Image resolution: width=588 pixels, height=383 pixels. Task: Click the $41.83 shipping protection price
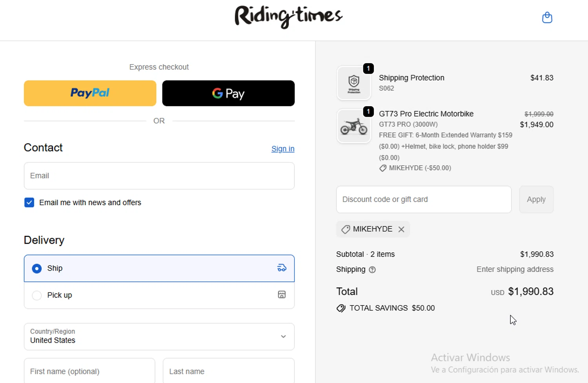542,78
